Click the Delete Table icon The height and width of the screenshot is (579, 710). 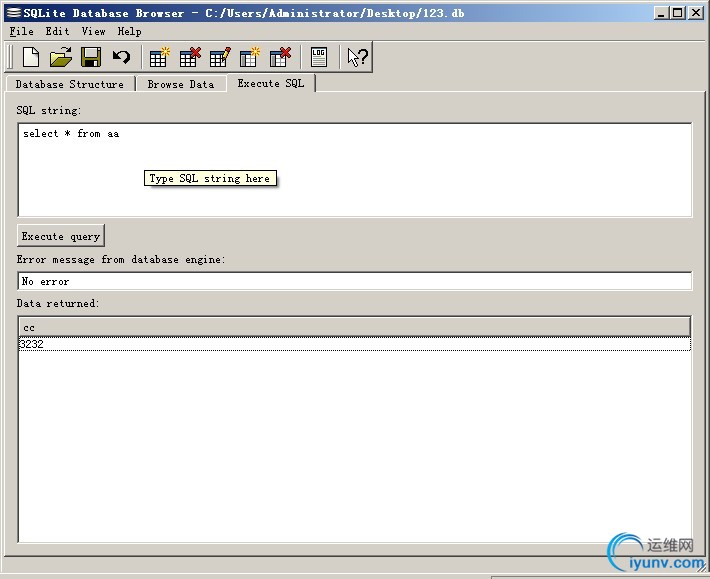[x=189, y=57]
